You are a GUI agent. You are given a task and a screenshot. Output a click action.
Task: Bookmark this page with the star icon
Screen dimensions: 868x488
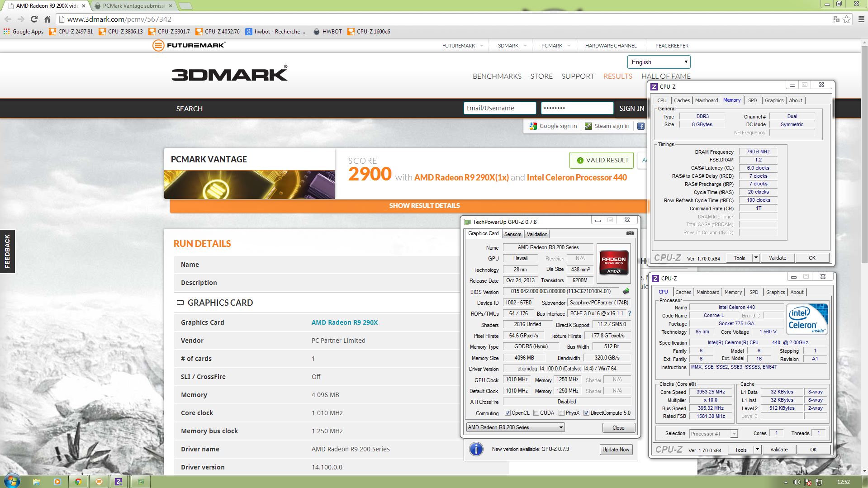[x=846, y=19]
